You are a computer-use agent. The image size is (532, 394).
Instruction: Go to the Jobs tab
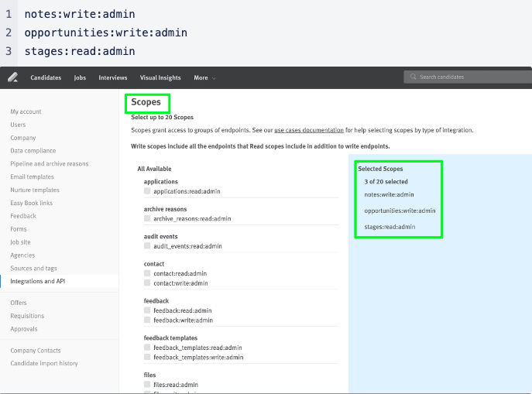(x=80, y=77)
